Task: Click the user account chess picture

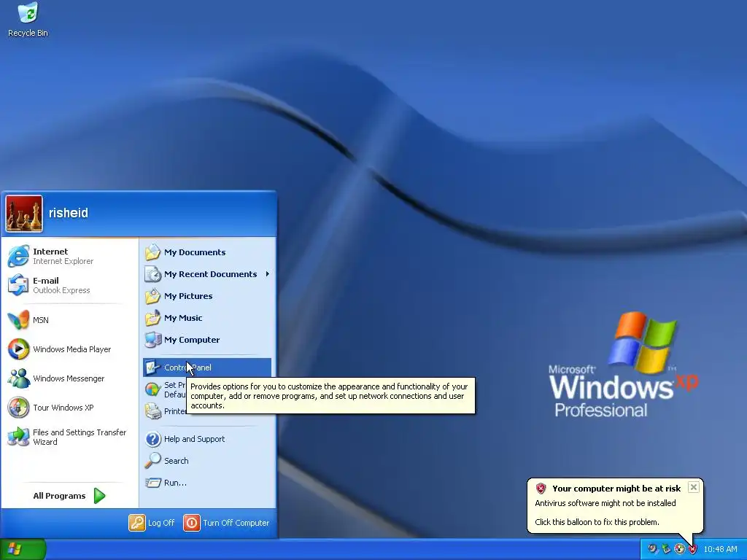Action: pyautogui.click(x=24, y=214)
